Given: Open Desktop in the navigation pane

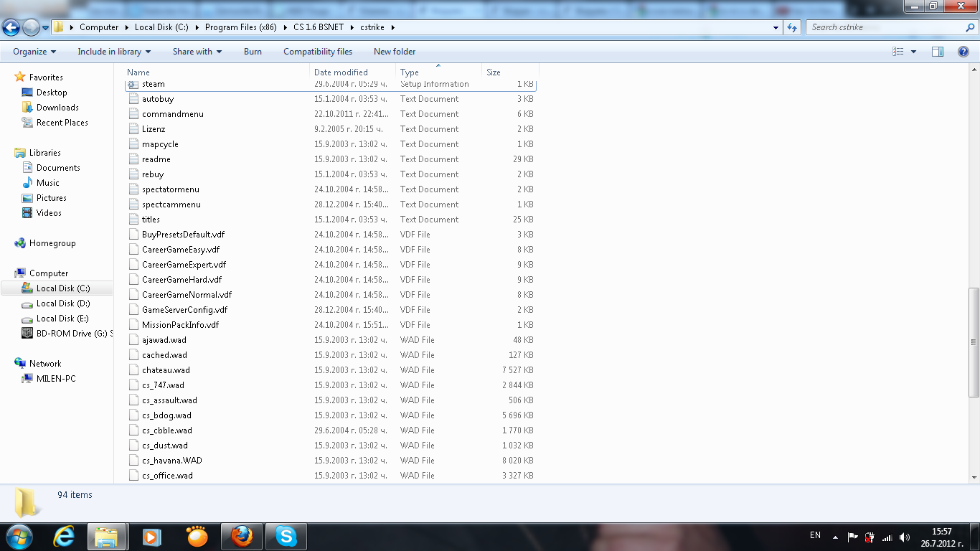Looking at the screenshot, I should tap(52, 93).
